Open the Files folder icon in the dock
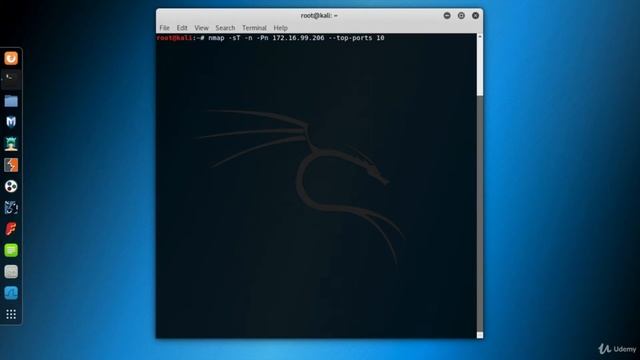The image size is (640, 360). tap(11, 101)
